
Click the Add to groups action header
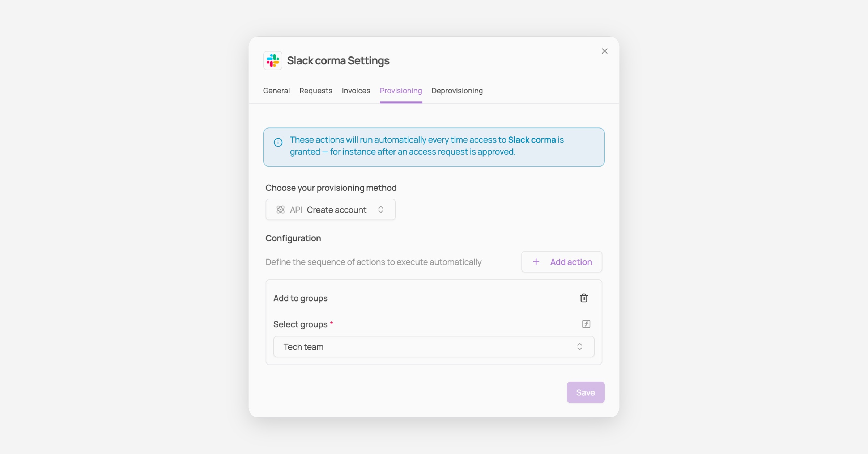(x=300, y=298)
